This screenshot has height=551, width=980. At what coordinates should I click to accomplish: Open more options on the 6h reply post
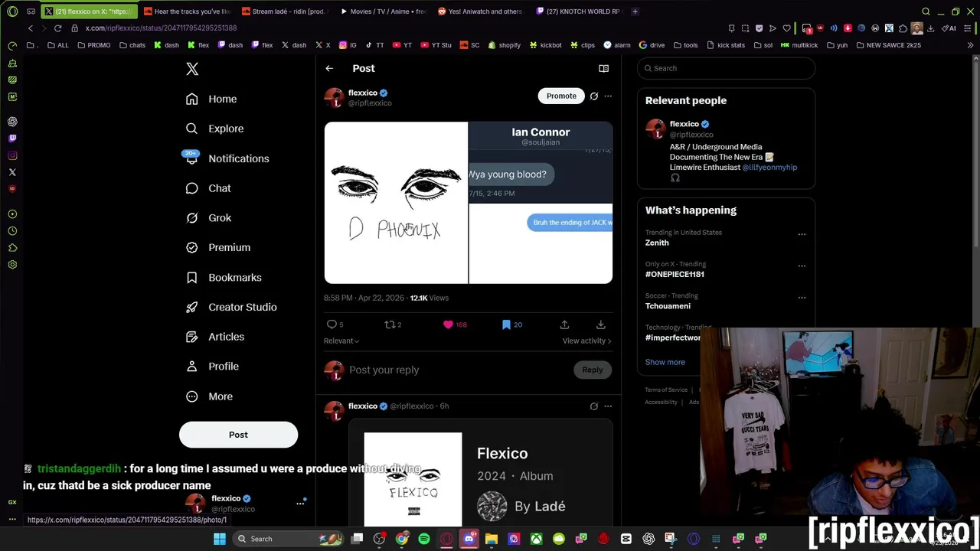click(608, 406)
